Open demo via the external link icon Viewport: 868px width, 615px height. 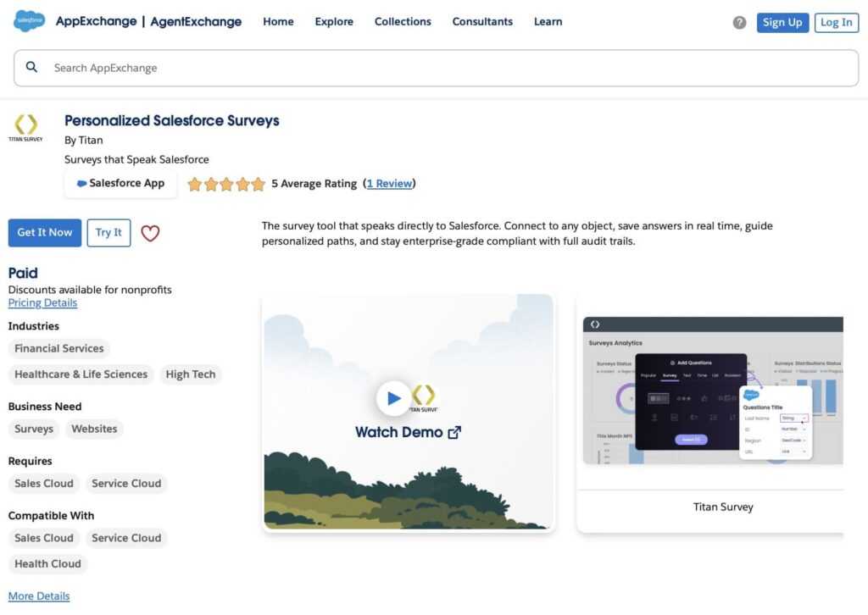[454, 432]
